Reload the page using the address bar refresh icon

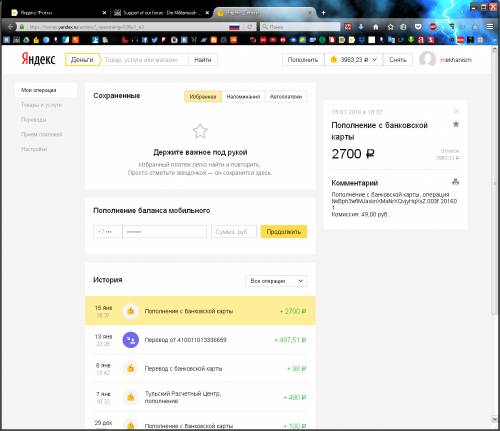pyautogui.click(x=250, y=27)
